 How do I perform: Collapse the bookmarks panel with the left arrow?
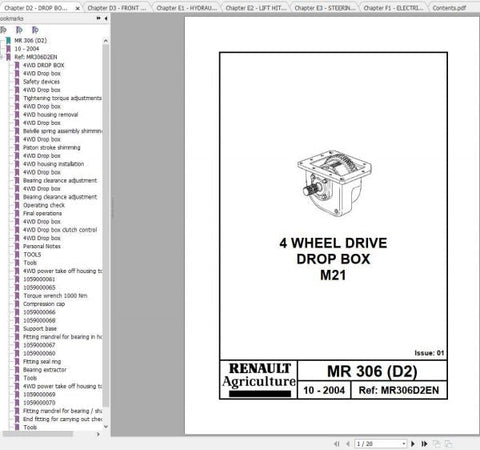click(106, 19)
